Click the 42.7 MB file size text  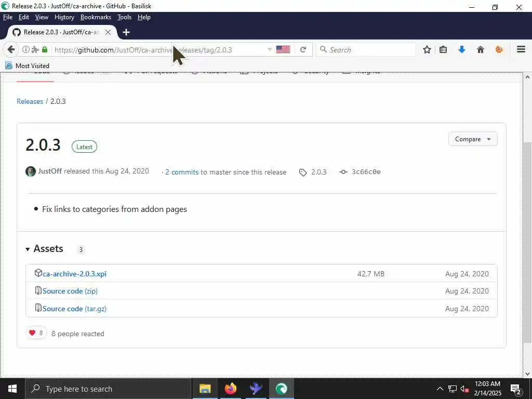[370, 274]
